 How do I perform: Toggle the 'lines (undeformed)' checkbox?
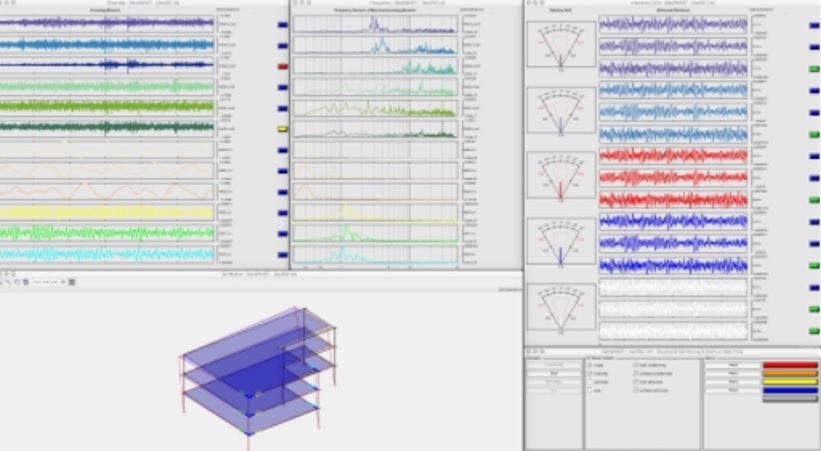tap(634, 366)
